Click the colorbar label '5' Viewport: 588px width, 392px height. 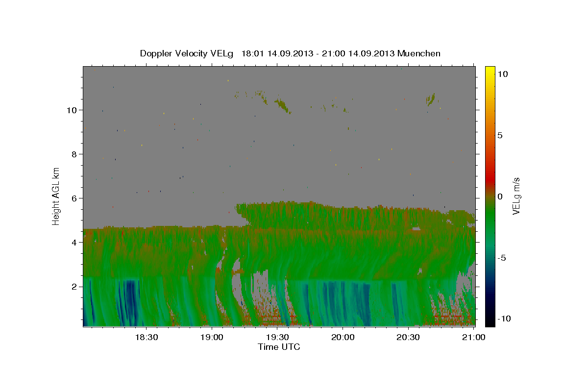[500, 135]
